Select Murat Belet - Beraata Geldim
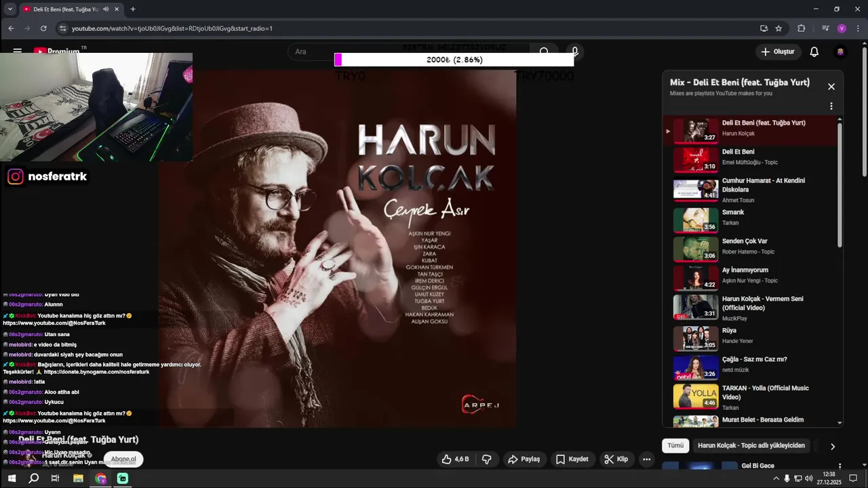This screenshot has width=868, height=488. coord(751,420)
